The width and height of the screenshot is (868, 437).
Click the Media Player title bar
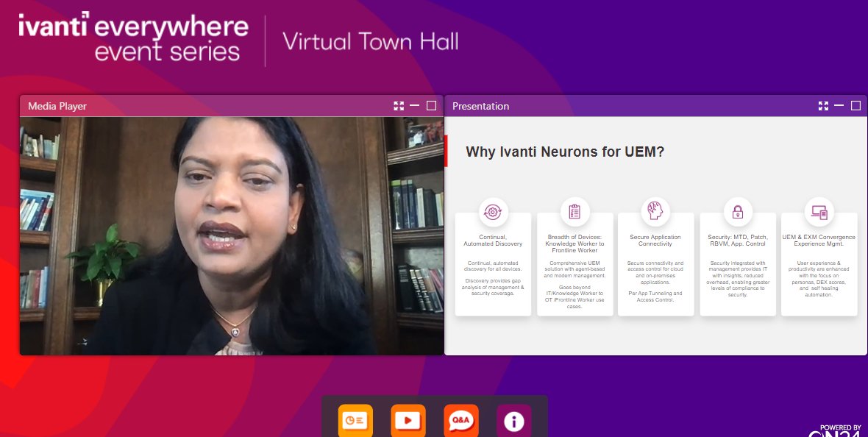click(x=232, y=106)
